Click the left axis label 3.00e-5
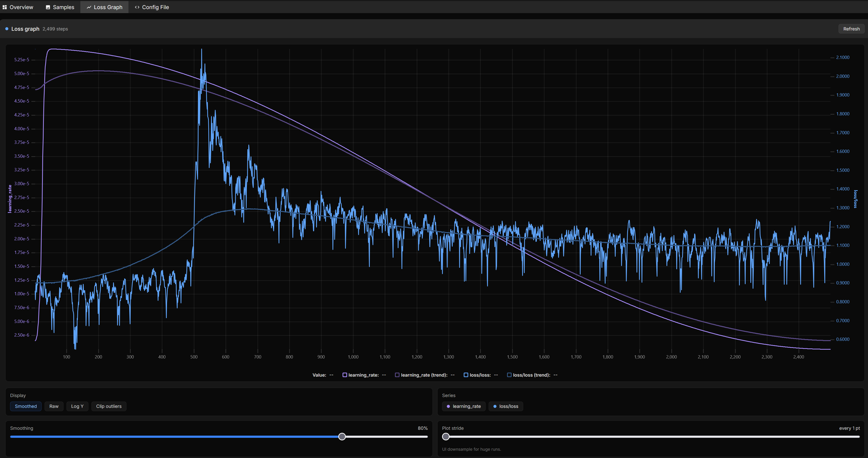 [x=22, y=184]
